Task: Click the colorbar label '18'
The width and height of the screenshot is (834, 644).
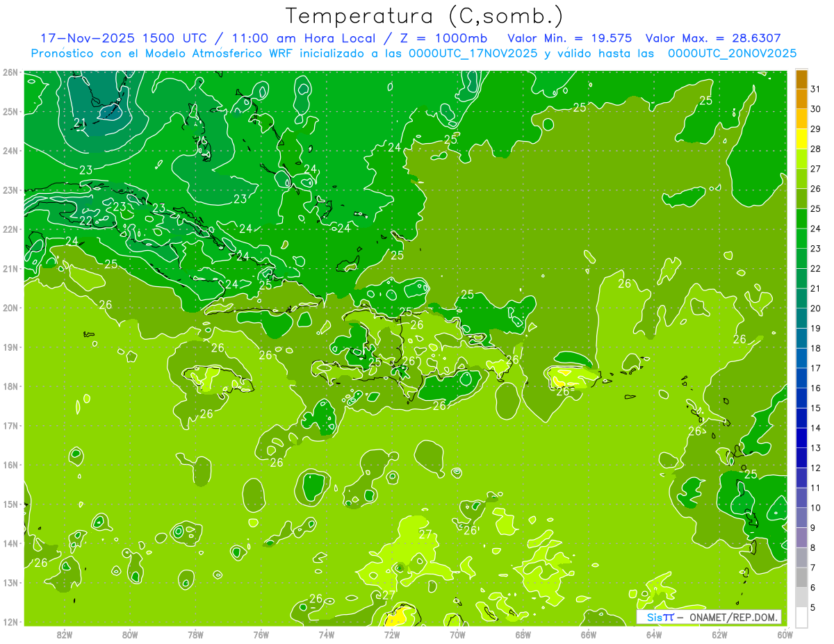Action: (x=816, y=348)
